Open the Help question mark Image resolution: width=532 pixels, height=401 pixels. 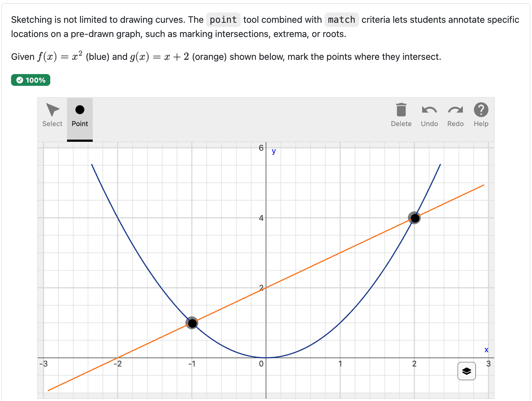(481, 115)
